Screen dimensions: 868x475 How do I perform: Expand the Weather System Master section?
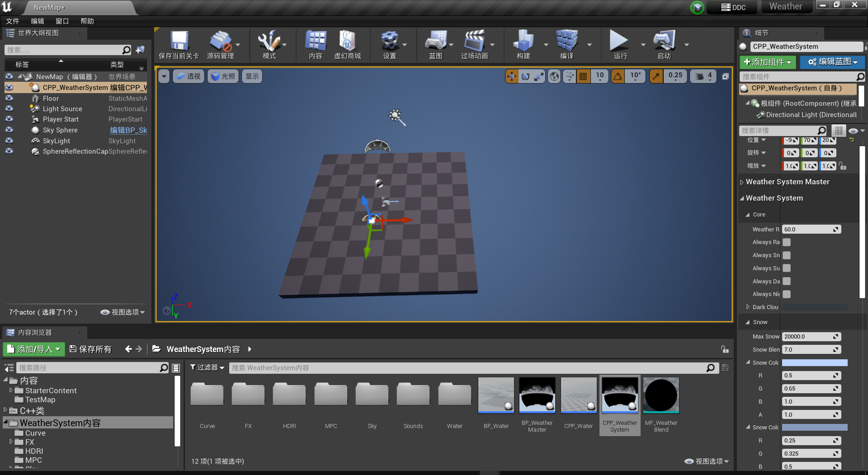(x=742, y=182)
